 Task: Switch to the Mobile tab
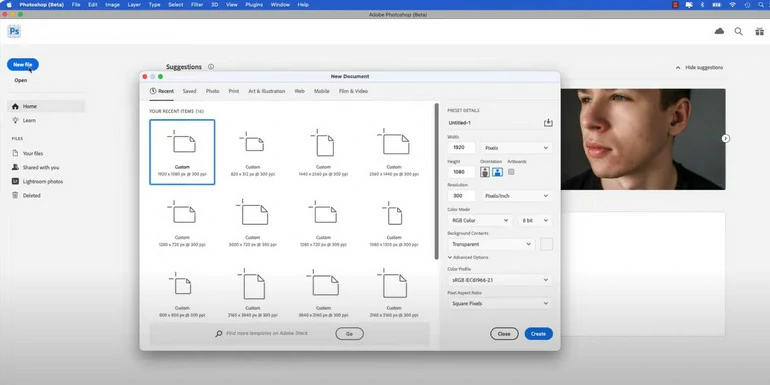(322, 91)
